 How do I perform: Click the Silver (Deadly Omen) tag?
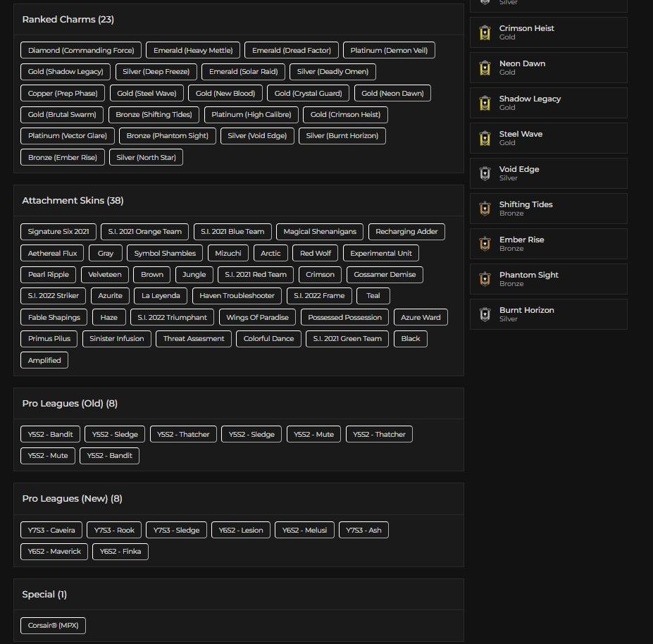332,72
